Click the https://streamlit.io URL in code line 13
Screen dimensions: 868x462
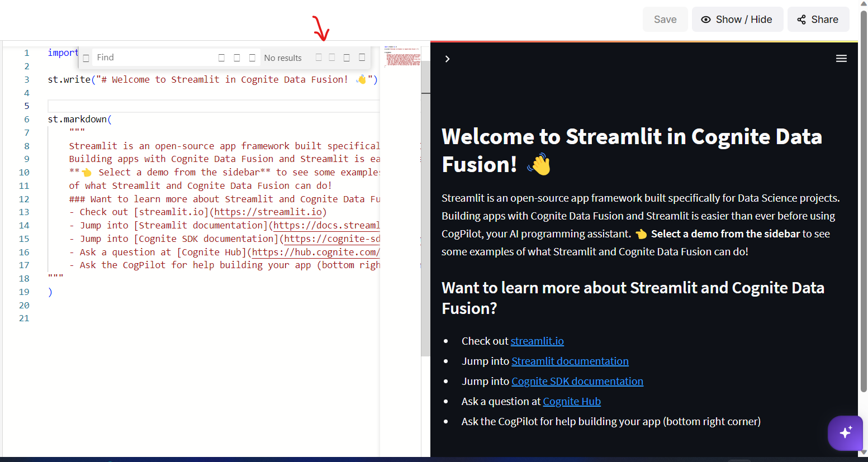268,212
